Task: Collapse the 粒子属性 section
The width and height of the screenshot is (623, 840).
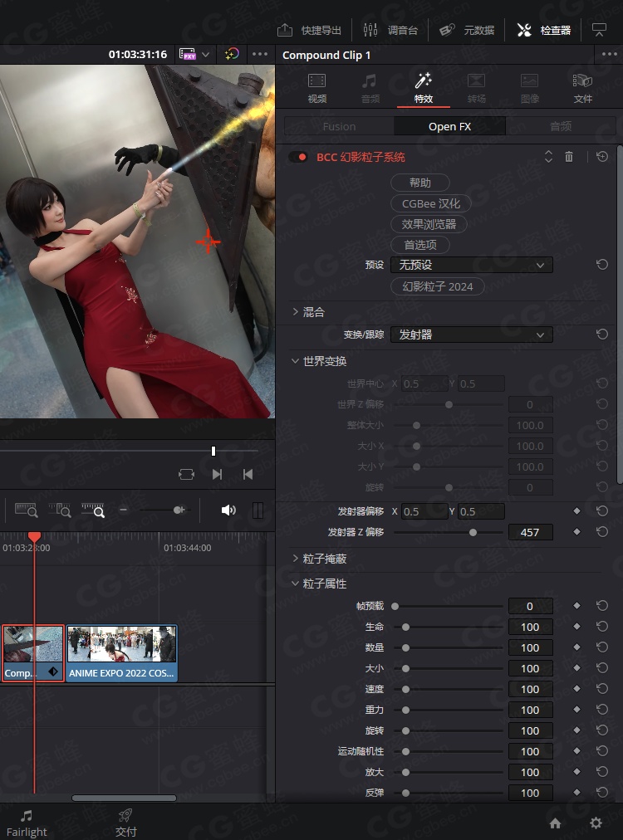Action: [x=295, y=584]
